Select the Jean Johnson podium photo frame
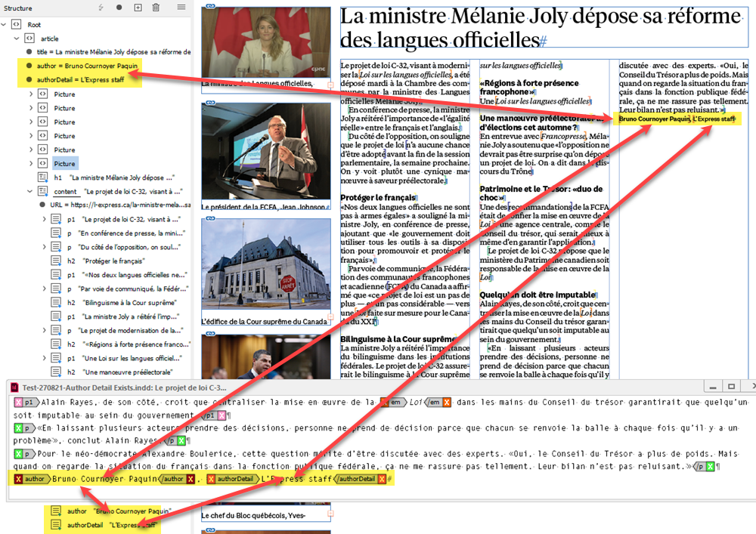The height and width of the screenshot is (534, 756). coord(266,152)
